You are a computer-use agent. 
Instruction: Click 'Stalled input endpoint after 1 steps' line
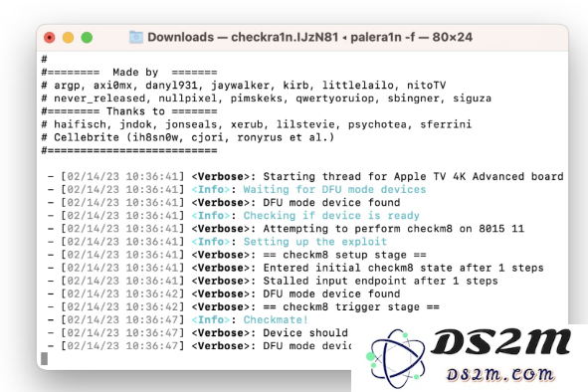coord(273,281)
